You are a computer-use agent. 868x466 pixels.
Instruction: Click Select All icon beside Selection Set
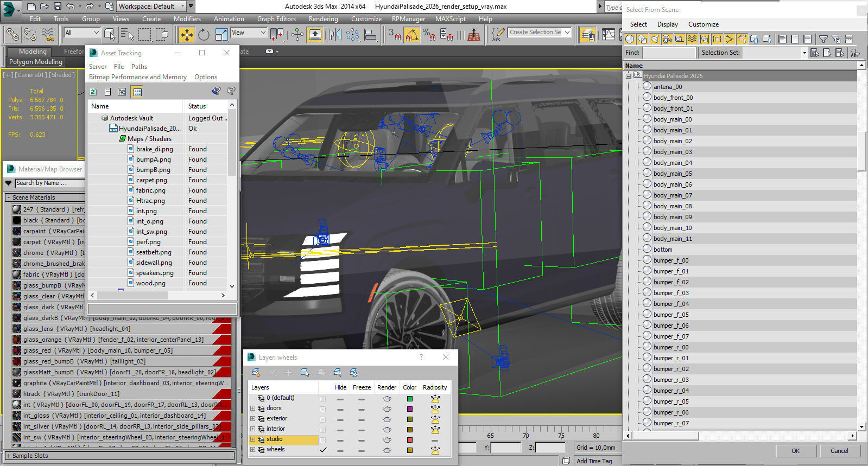pyautogui.click(x=814, y=53)
